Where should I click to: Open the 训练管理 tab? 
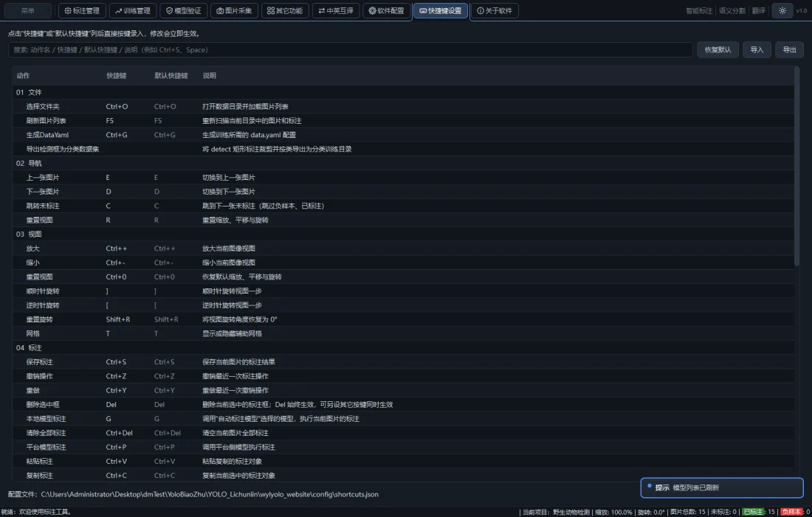[133, 10]
